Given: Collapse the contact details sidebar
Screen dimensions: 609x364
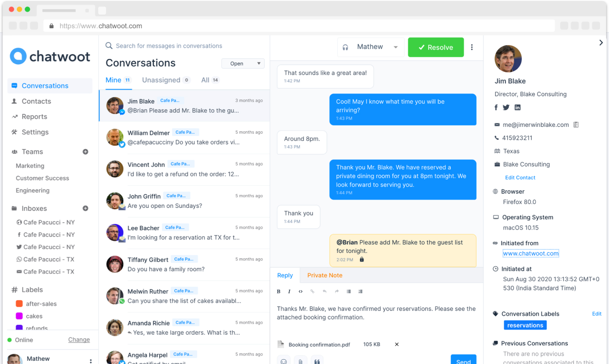Looking at the screenshot, I should tap(601, 42).
